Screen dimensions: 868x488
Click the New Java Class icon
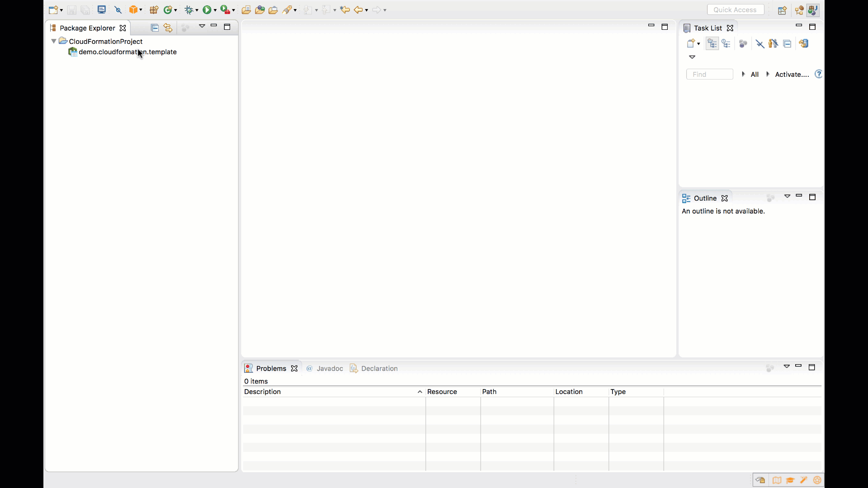coord(168,10)
